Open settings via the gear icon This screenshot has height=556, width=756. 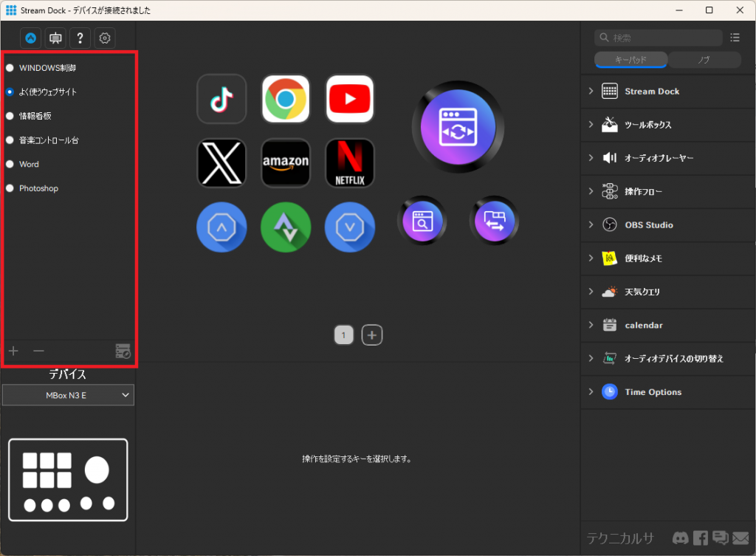pyautogui.click(x=105, y=38)
